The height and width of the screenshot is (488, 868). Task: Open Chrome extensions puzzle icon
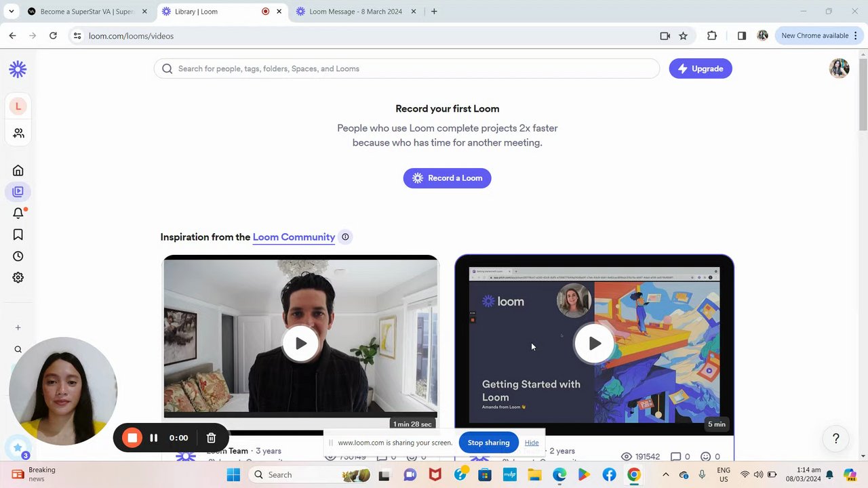point(712,36)
